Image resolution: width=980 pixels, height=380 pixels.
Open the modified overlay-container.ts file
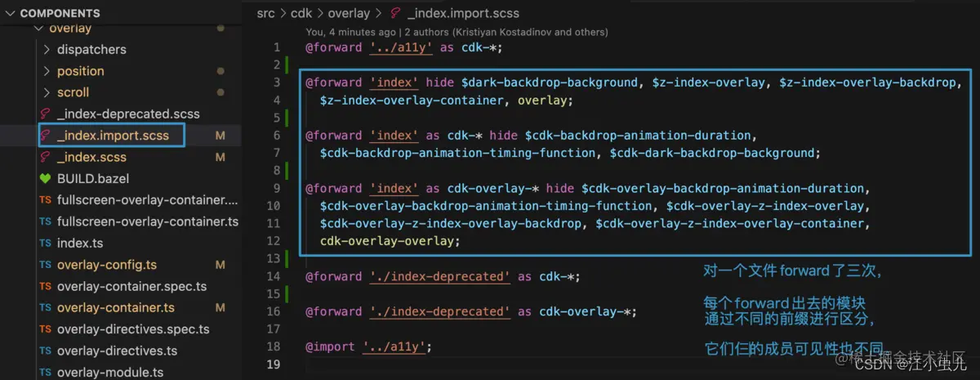[x=116, y=308]
